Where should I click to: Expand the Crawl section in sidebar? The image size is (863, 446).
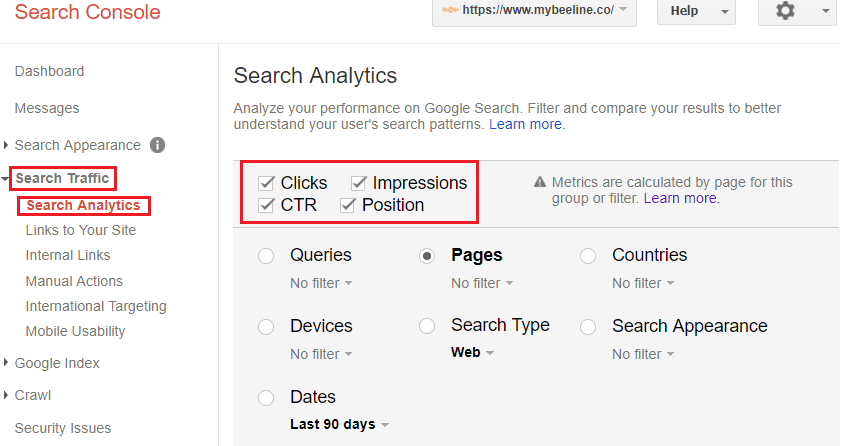point(32,395)
